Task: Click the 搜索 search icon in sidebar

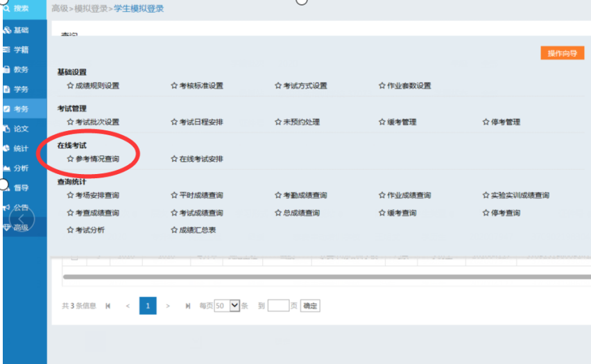Action: 7,8
